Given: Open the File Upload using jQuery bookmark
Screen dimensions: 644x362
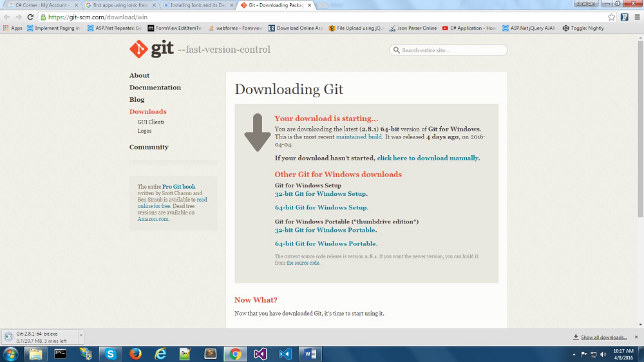Looking at the screenshot, I should coord(356,28).
